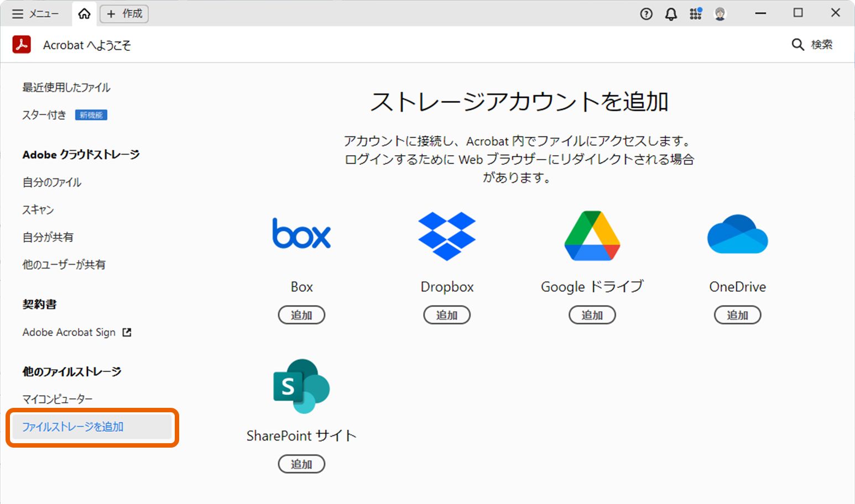Click the search magnifier icon

[x=797, y=45]
